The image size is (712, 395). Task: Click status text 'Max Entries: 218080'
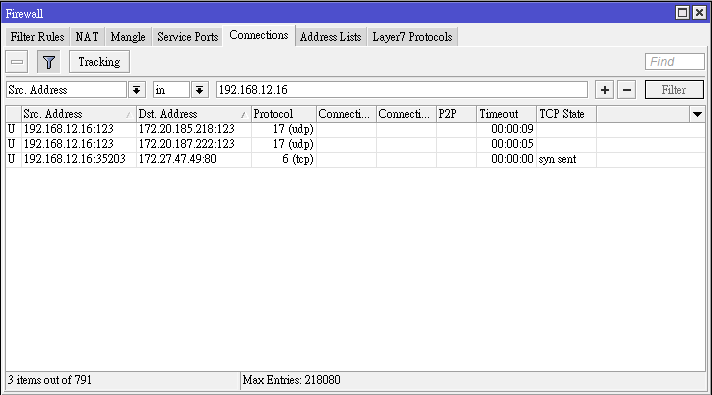click(x=292, y=380)
